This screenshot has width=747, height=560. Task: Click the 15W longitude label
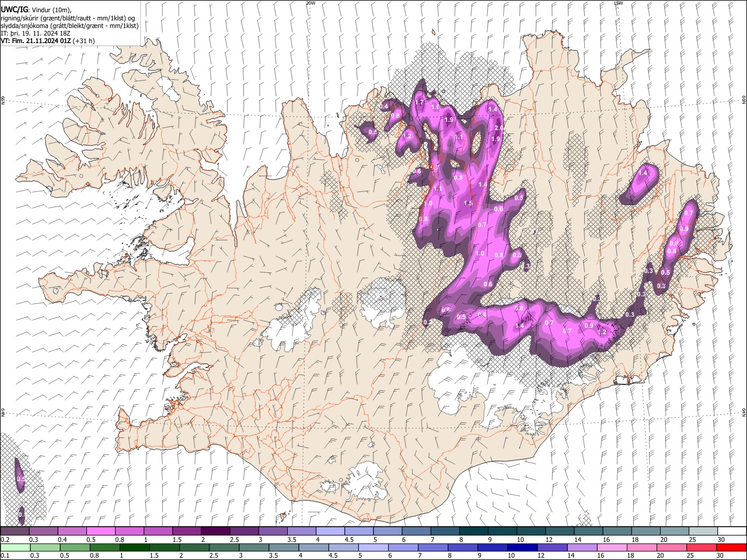coord(618,3)
